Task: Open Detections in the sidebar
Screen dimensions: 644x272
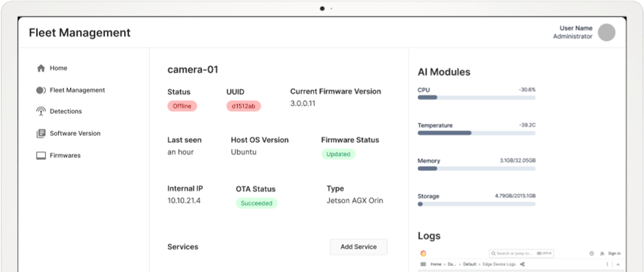Action: point(66,111)
